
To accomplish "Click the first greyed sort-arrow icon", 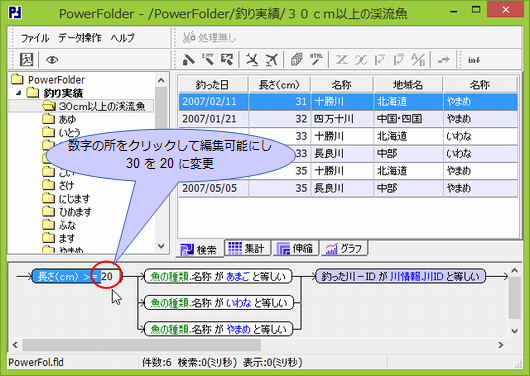I will (x=380, y=60).
